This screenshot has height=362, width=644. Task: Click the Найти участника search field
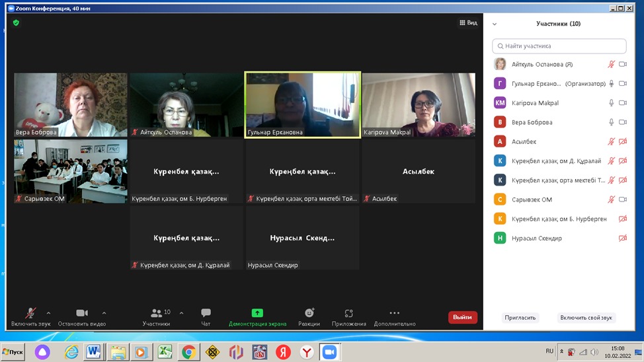pos(559,46)
